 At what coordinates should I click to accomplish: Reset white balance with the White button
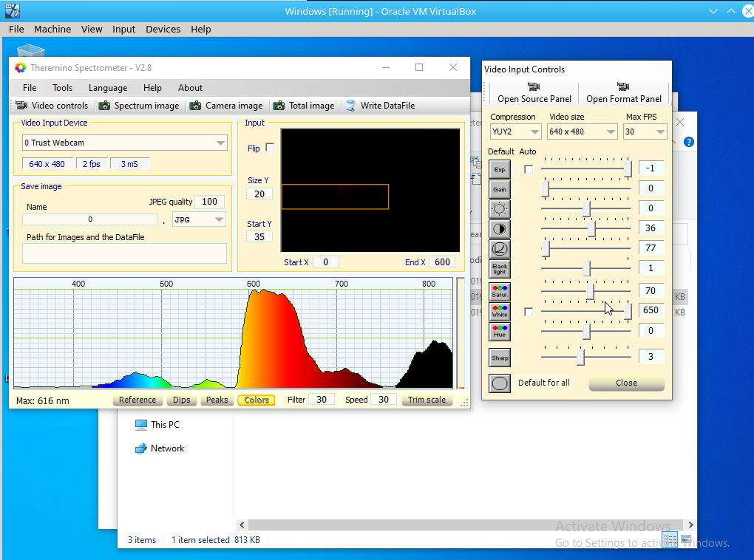(x=500, y=312)
